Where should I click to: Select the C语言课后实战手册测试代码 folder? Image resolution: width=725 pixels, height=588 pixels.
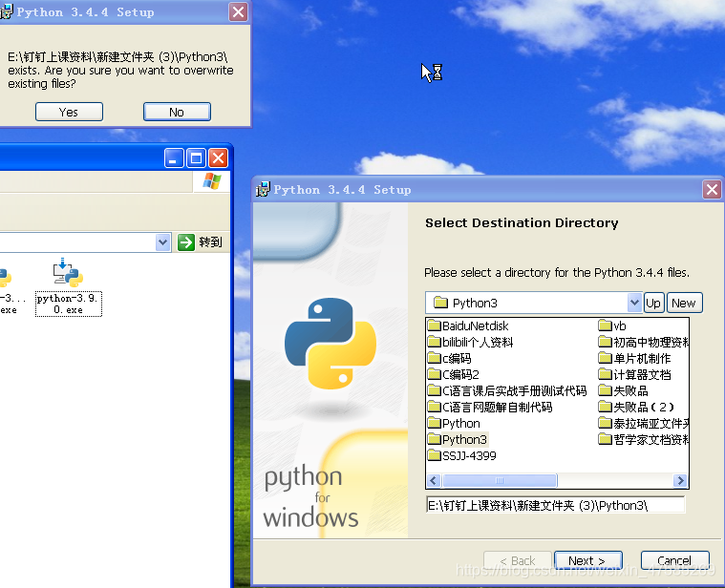pos(507,390)
